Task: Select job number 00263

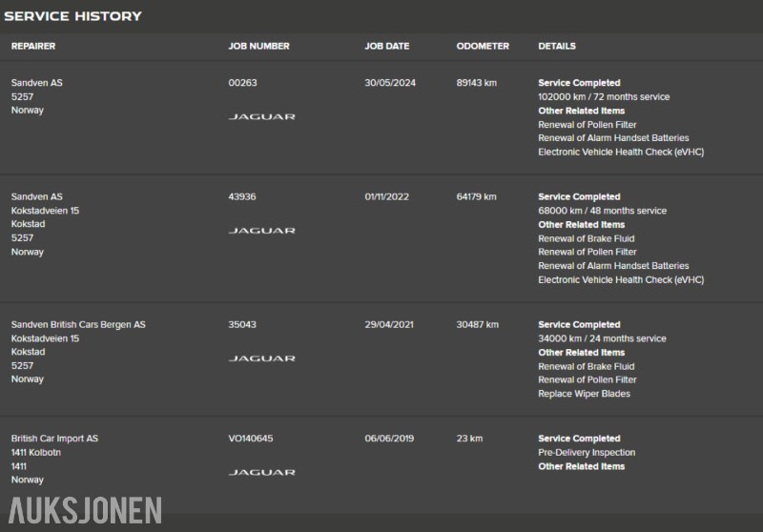Action: [x=242, y=83]
